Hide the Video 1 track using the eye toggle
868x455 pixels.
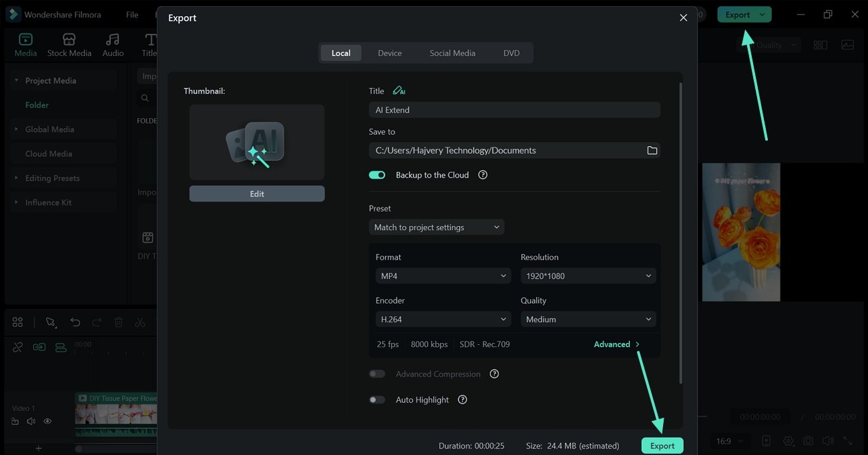pos(47,421)
